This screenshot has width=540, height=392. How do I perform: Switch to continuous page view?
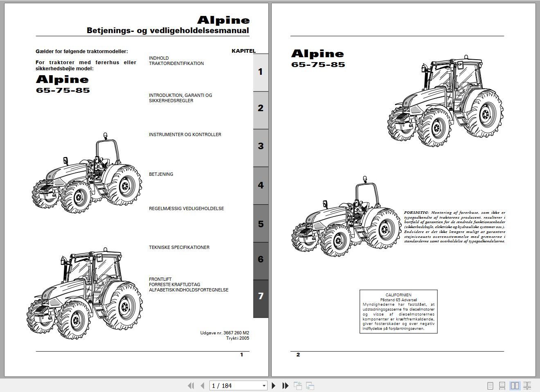tap(502, 385)
